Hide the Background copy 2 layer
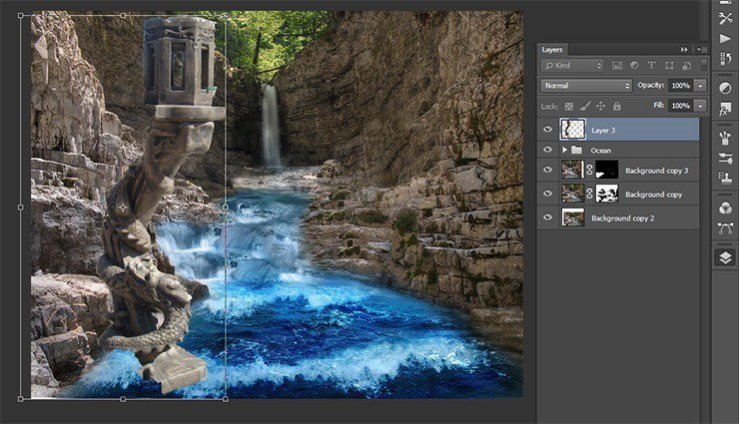Viewport: 739px width, 424px height. [x=547, y=217]
